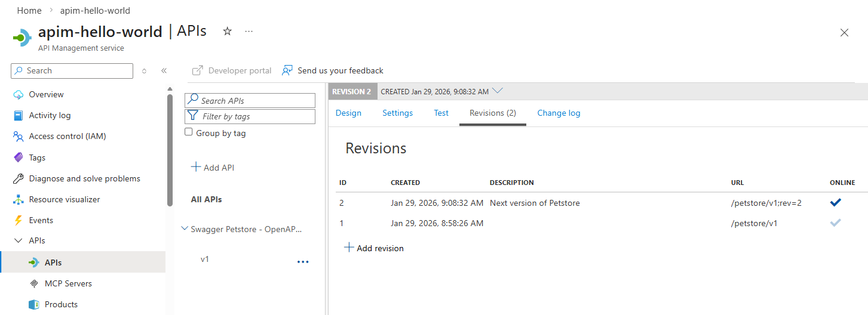Click the sidebar vertical scrollbar

tap(170, 149)
